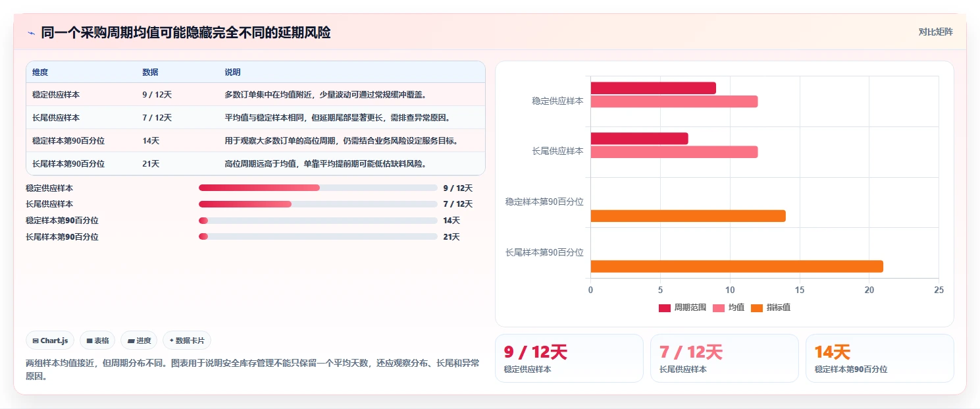Click the 长尾样本第90百分位 axis label in the chart
980x409 pixels.
click(544, 252)
